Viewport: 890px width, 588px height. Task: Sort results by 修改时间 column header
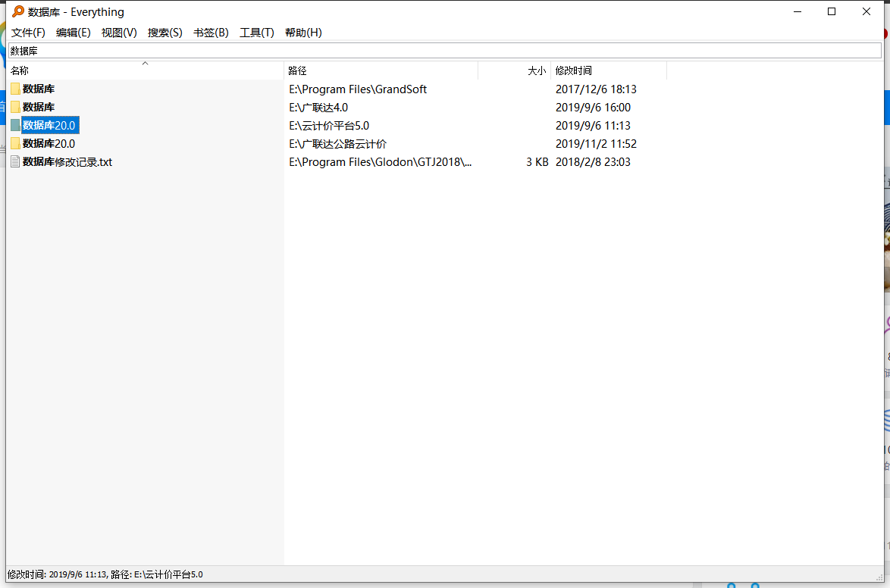point(609,70)
